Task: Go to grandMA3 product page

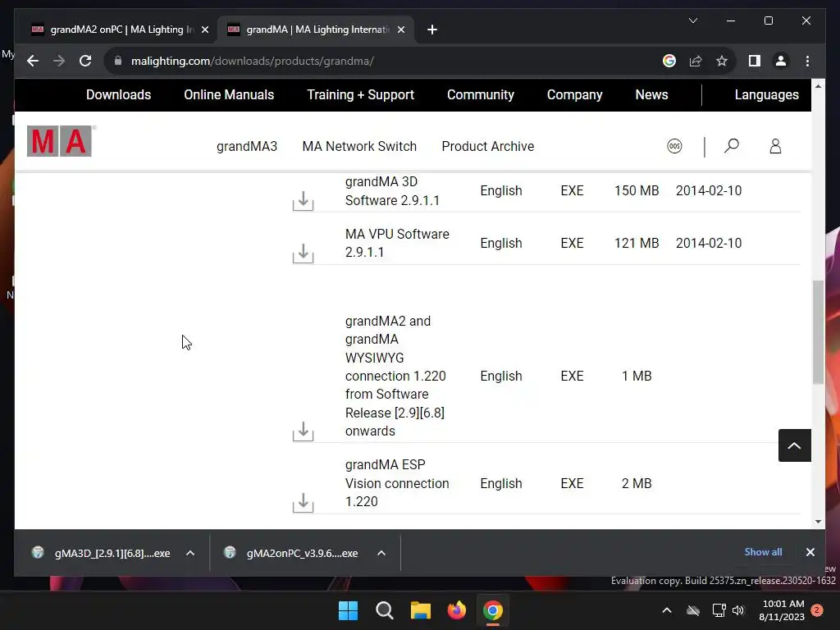Action: (247, 146)
